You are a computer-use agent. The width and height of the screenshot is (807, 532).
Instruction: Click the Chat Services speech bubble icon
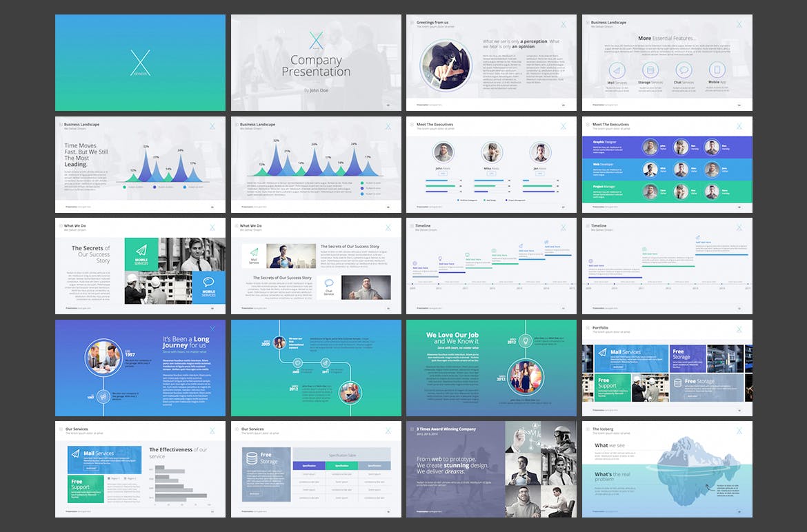pos(683,70)
